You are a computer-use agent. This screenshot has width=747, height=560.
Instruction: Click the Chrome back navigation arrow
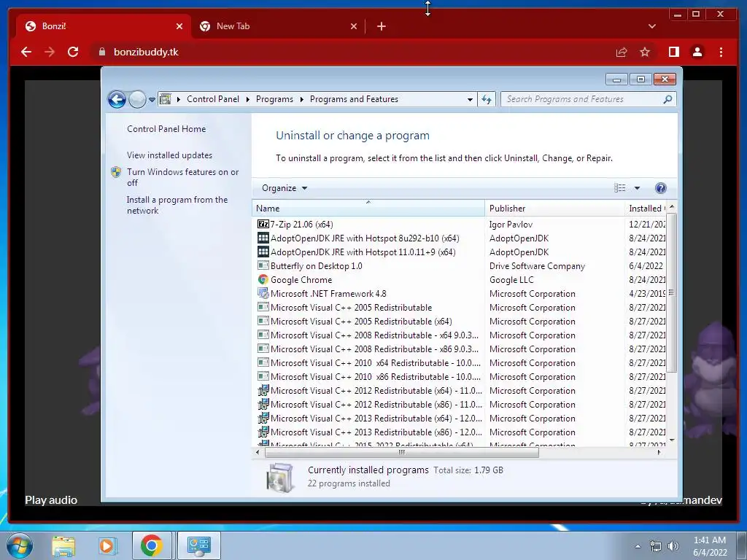point(26,52)
